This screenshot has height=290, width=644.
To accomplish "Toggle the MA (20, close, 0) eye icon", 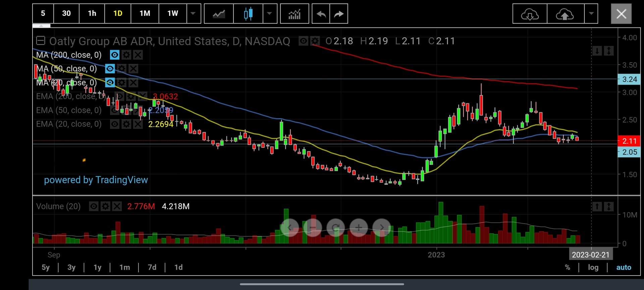I will click(x=110, y=83).
